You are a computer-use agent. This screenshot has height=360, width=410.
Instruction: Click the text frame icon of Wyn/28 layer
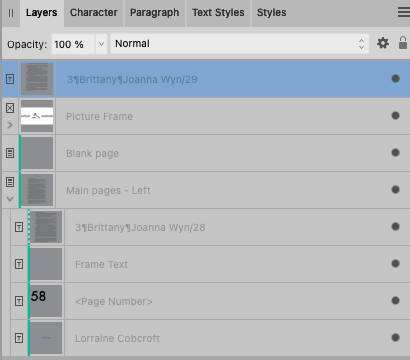point(19,227)
